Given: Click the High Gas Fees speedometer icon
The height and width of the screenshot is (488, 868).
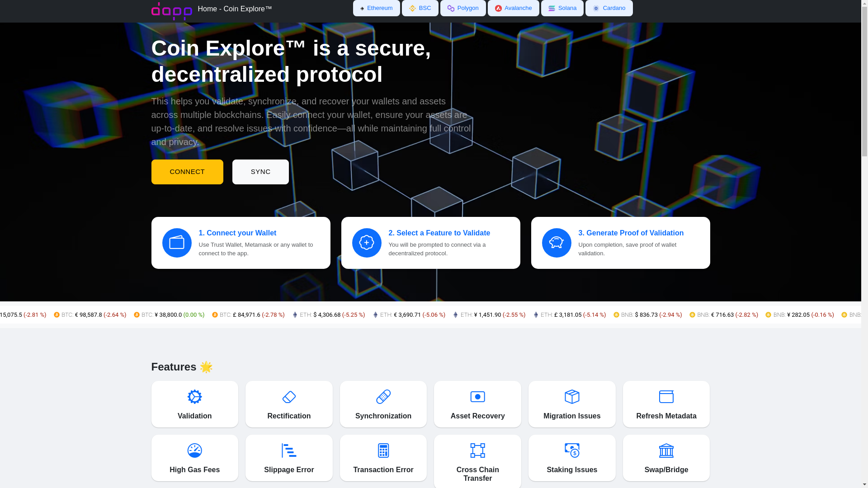Looking at the screenshot, I should (x=194, y=450).
